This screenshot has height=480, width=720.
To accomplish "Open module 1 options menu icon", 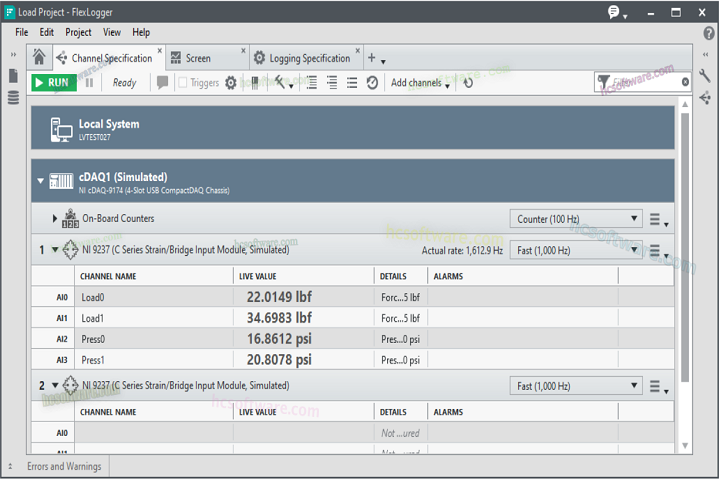I will 658,251.
